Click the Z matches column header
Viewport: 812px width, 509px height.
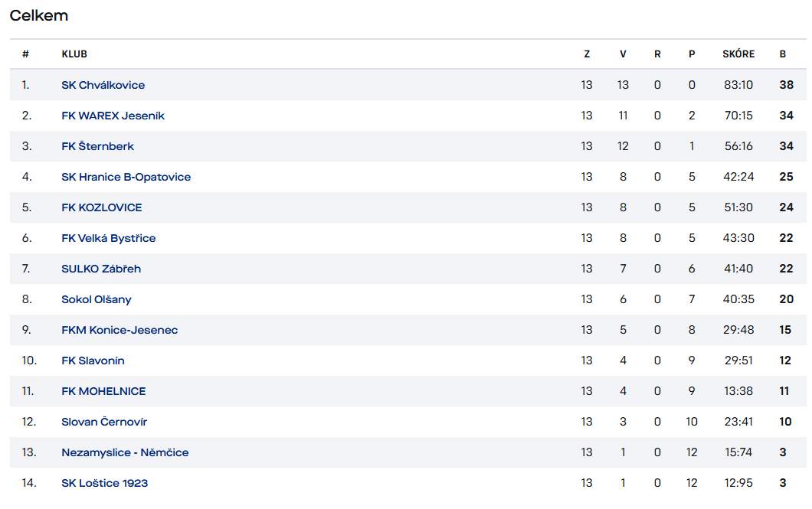coord(587,54)
